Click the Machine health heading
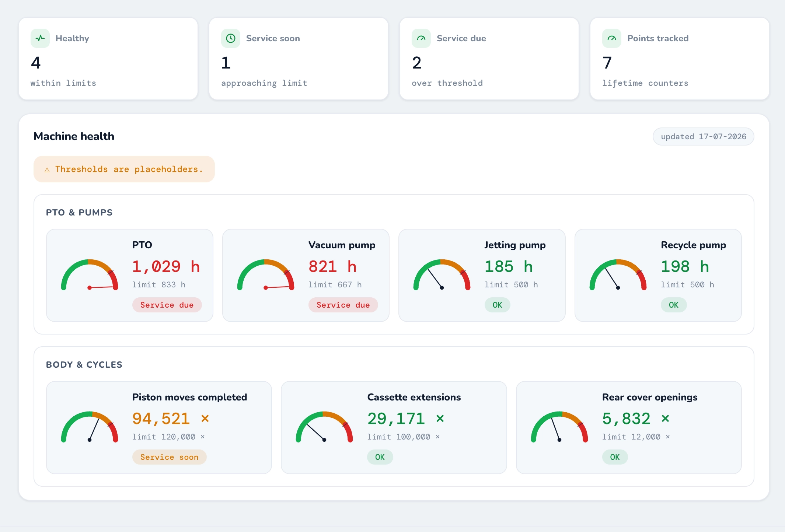This screenshot has width=785, height=532. click(x=74, y=136)
